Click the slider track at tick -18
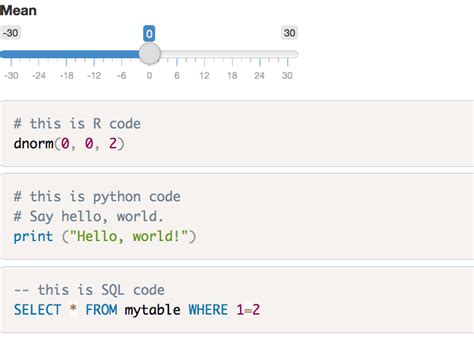The height and width of the screenshot is (363, 474). click(x=66, y=54)
